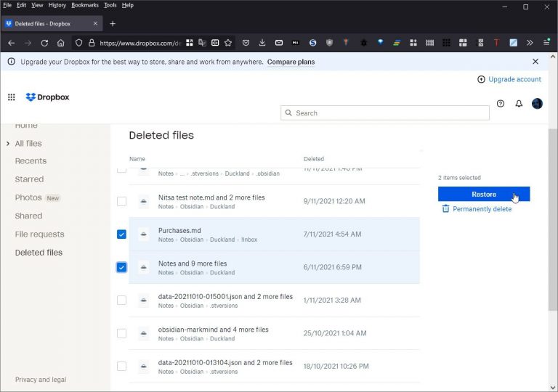Open Photos in the sidebar
558x392 pixels.
pos(28,197)
